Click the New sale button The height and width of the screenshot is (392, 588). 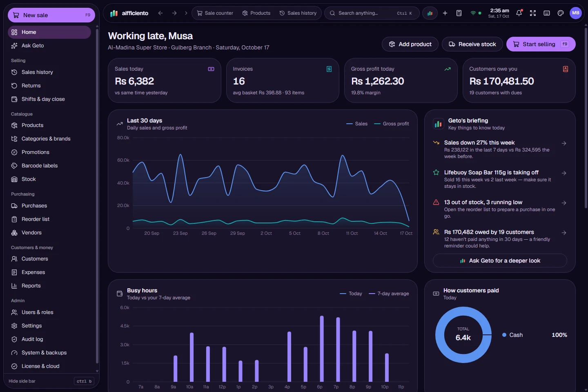(51, 15)
